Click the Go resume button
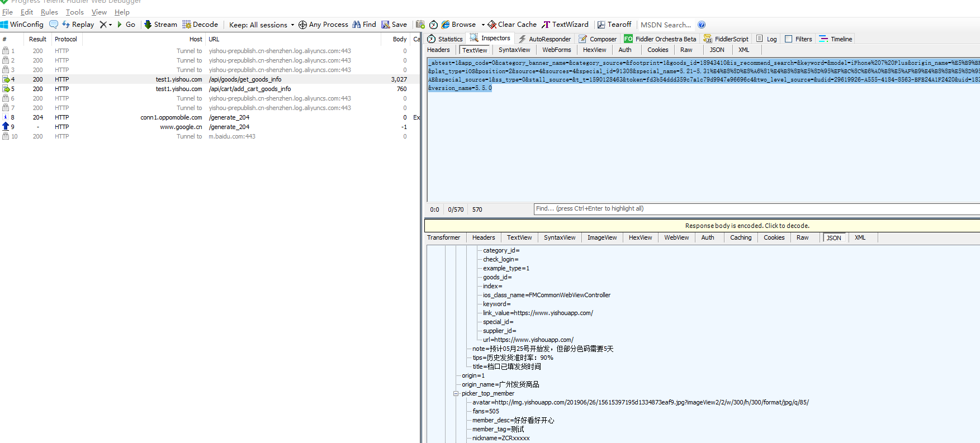Viewport: 980px width, 443px height. 126,25
